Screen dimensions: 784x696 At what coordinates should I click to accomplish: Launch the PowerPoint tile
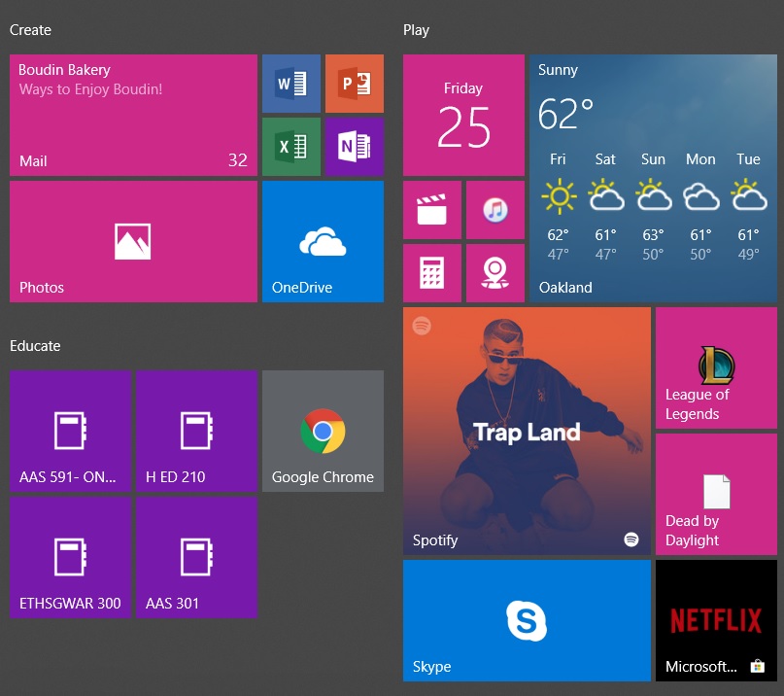click(x=355, y=84)
